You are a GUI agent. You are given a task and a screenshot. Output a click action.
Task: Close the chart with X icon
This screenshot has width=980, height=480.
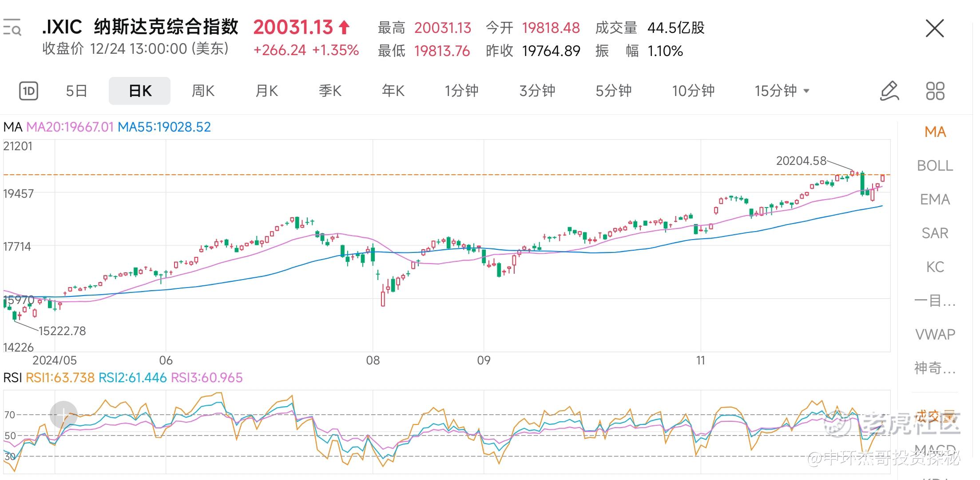[x=935, y=28]
